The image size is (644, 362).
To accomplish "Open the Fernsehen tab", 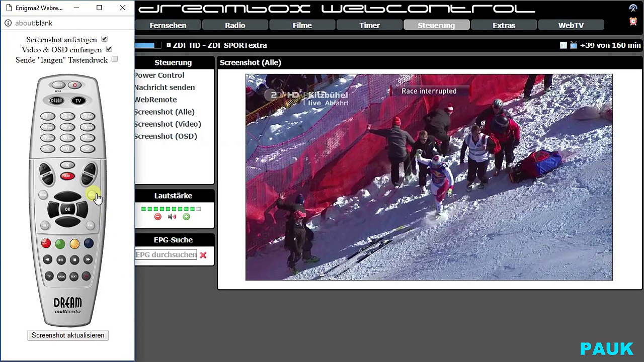I will coord(168,26).
